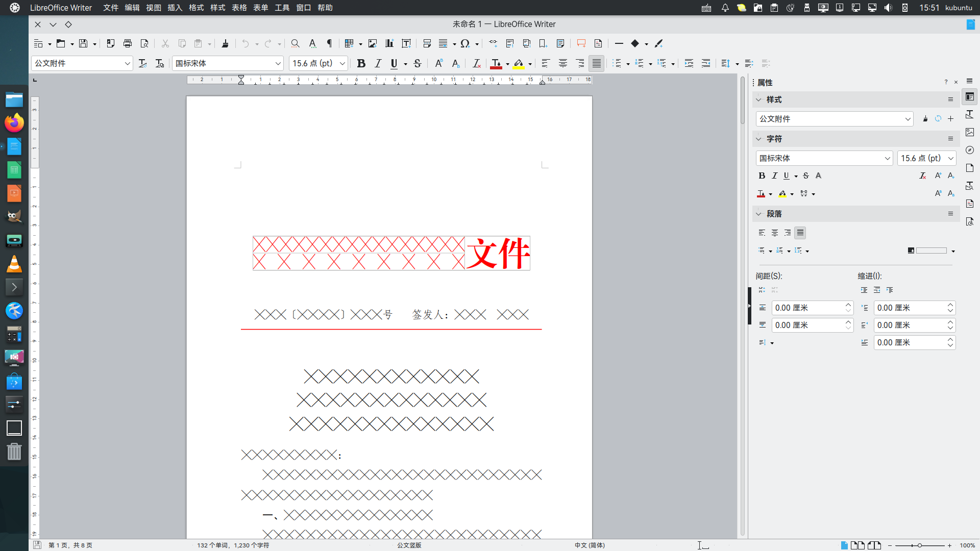The image size is (980, 551).
Task: Open 字符 section more options
Action: pyautogui.click(x=950, y=139)
